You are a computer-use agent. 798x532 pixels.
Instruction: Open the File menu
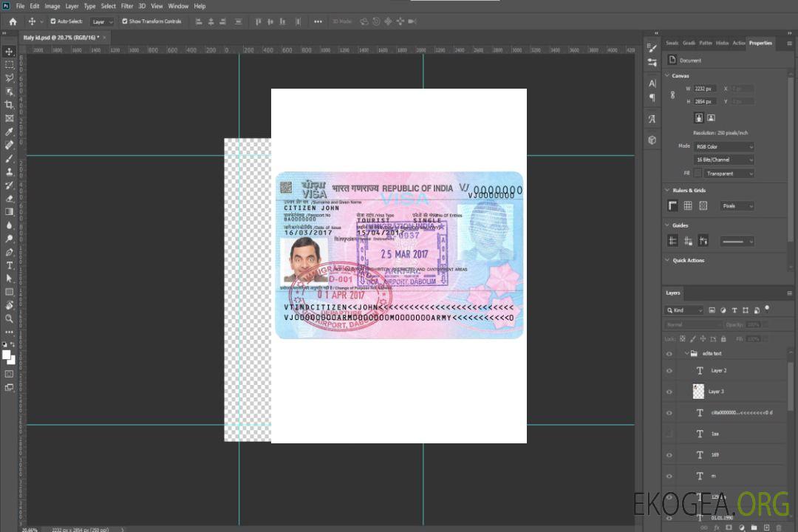[20, 6]
